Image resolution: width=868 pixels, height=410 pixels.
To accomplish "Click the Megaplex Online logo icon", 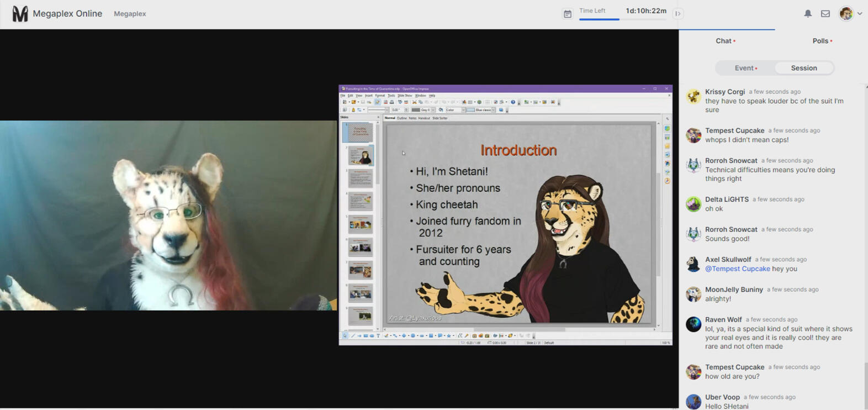I will (20, 14).
